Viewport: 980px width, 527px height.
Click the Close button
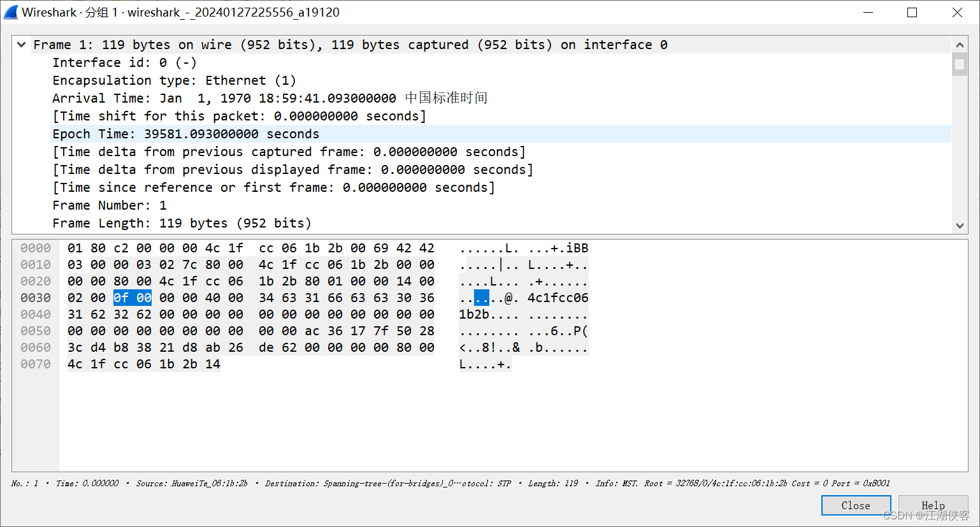pos(856,505)
